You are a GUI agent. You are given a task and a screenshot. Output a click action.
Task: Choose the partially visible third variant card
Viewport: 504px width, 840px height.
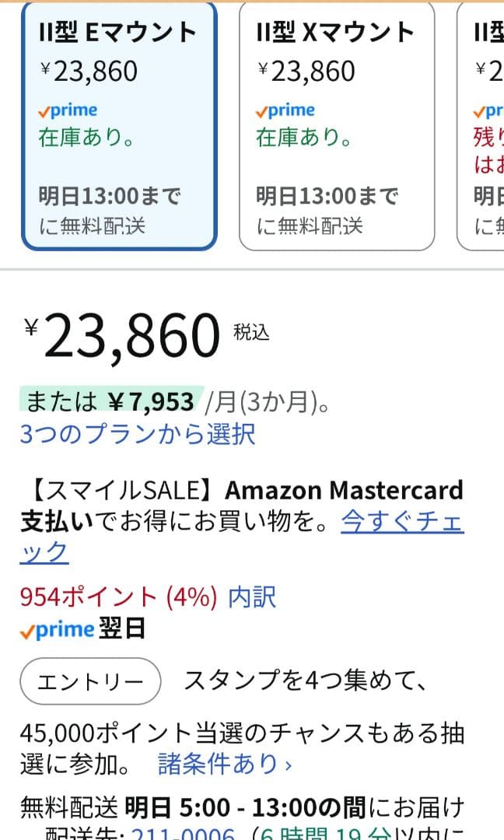point(484,127)
